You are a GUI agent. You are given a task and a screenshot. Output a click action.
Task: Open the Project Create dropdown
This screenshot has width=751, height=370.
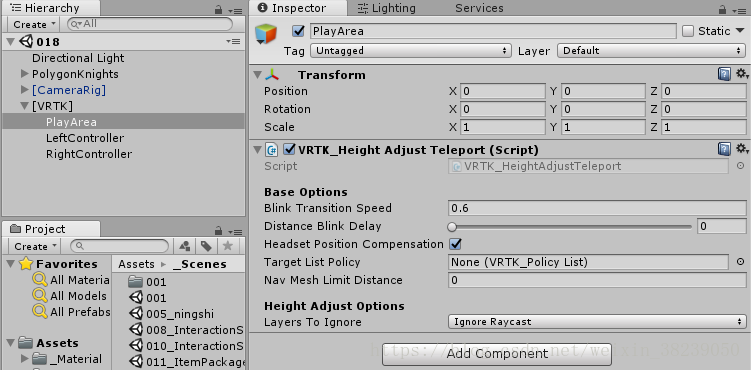point(34,247)
